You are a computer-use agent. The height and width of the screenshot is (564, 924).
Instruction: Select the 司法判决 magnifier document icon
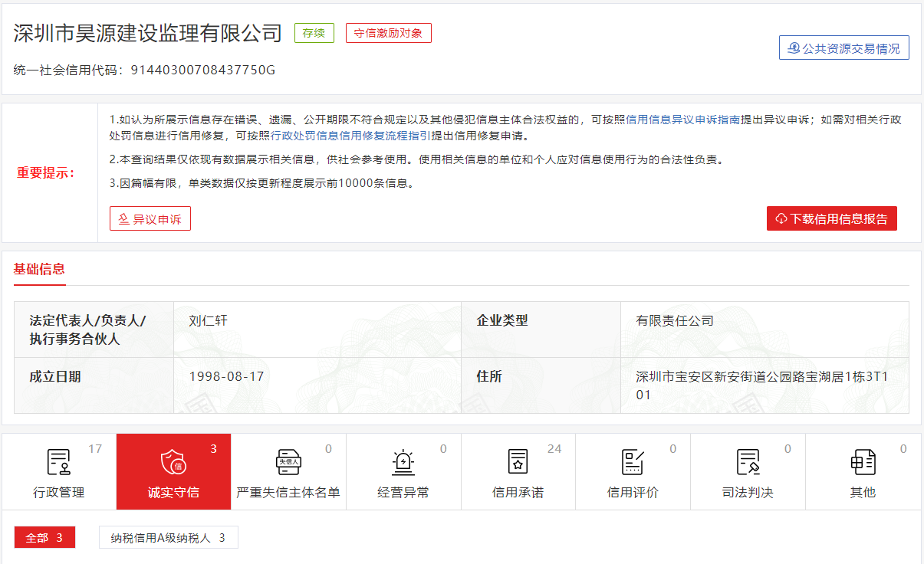point(748,462)
